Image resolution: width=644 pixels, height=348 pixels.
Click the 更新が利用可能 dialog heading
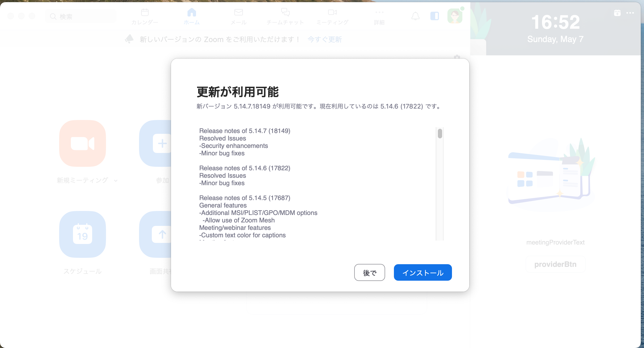pyautogui.click(x=238, y=92)
